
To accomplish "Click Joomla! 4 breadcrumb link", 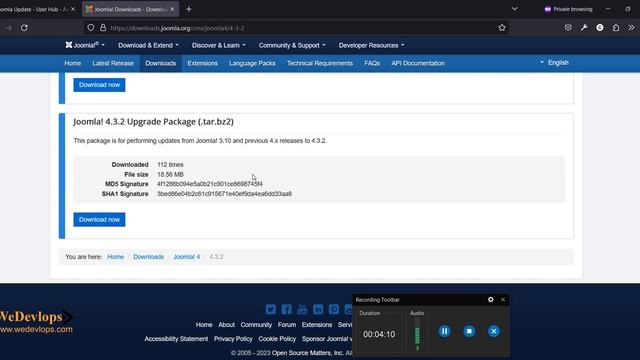I will click(187, 257).
